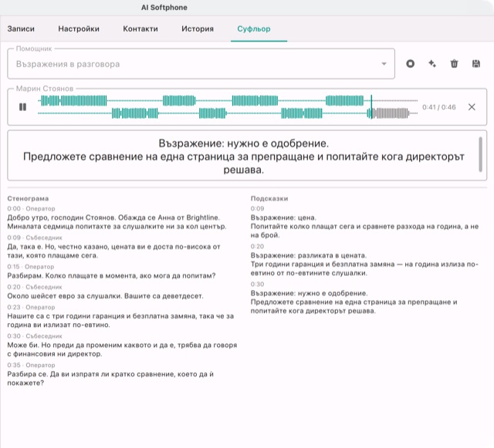Click the AI Softphone window title
The width and height of the screenshot is (494, 448).
pyautogui.click(x=164, y=8)
